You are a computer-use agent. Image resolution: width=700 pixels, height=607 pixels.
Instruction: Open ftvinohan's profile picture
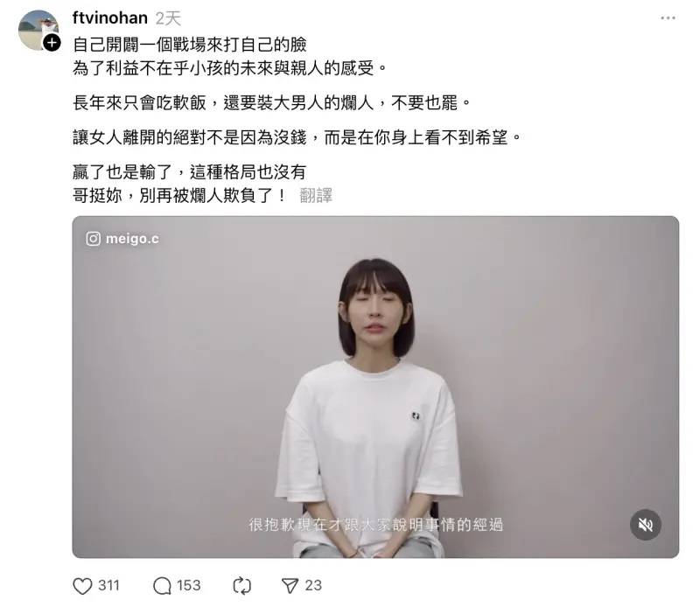(38, 30)
